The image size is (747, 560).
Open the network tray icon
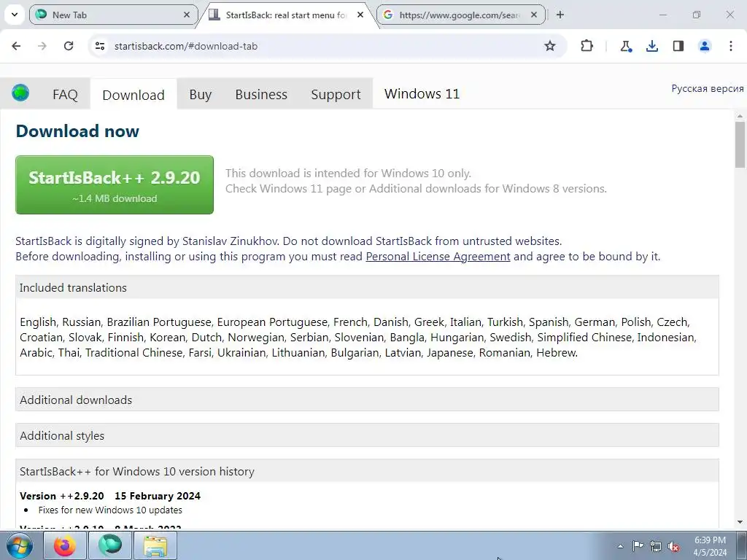tap(656, 546)
